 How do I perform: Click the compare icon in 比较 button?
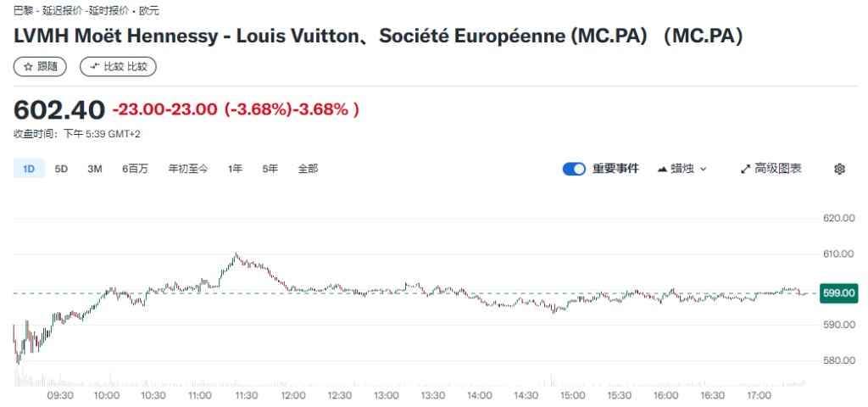94,66
